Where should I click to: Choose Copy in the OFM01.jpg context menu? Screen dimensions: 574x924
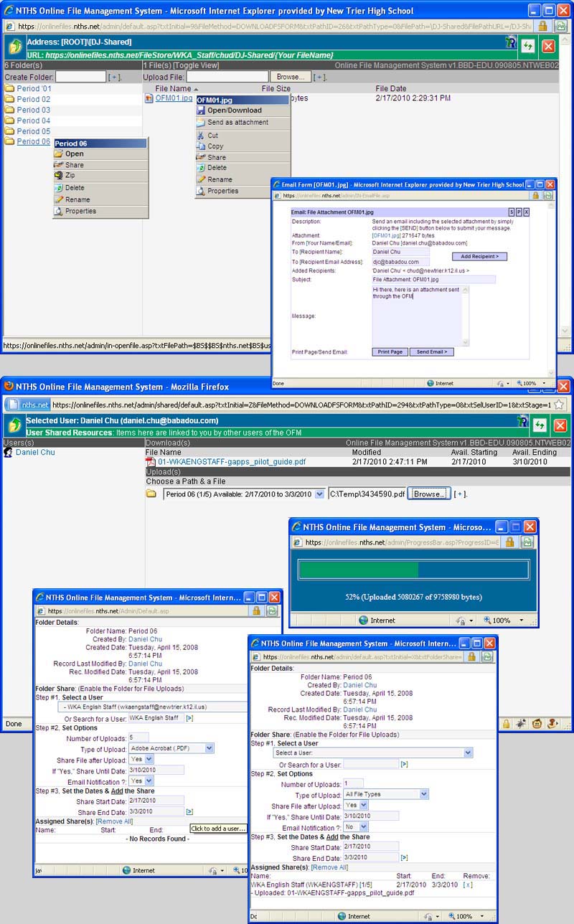(x=243, y=146)
